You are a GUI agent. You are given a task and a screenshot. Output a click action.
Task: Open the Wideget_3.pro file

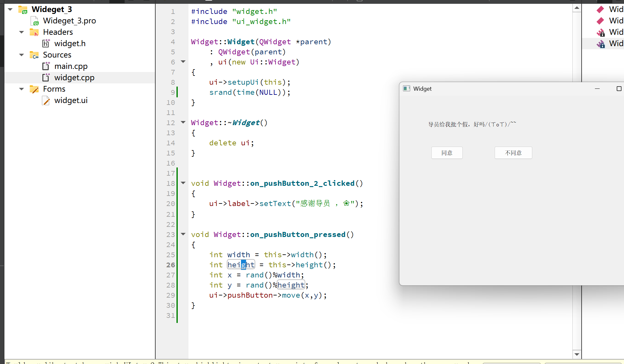point(69,21)
